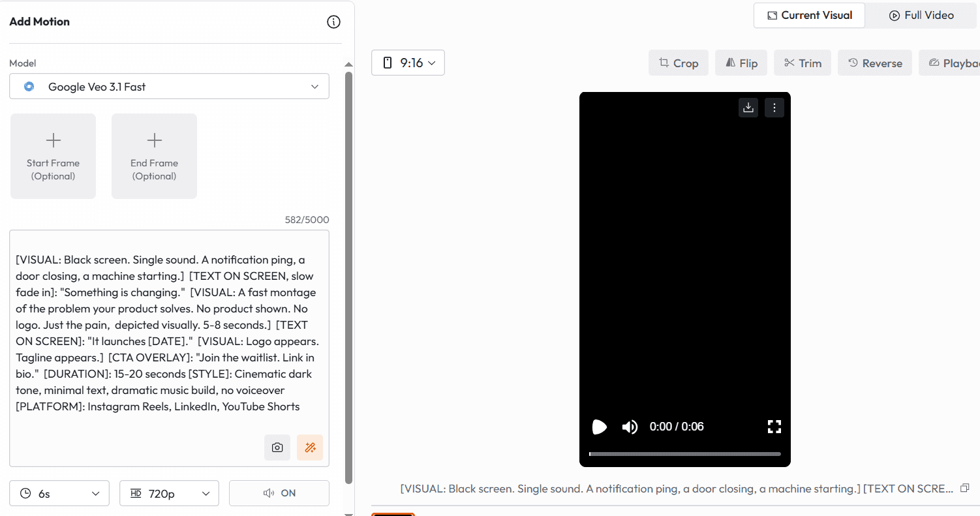This screenshot has height=516, width=980.
Task: Open the Google Veo 3.1 Fast model dropdown
Action: tap(169, 86)
